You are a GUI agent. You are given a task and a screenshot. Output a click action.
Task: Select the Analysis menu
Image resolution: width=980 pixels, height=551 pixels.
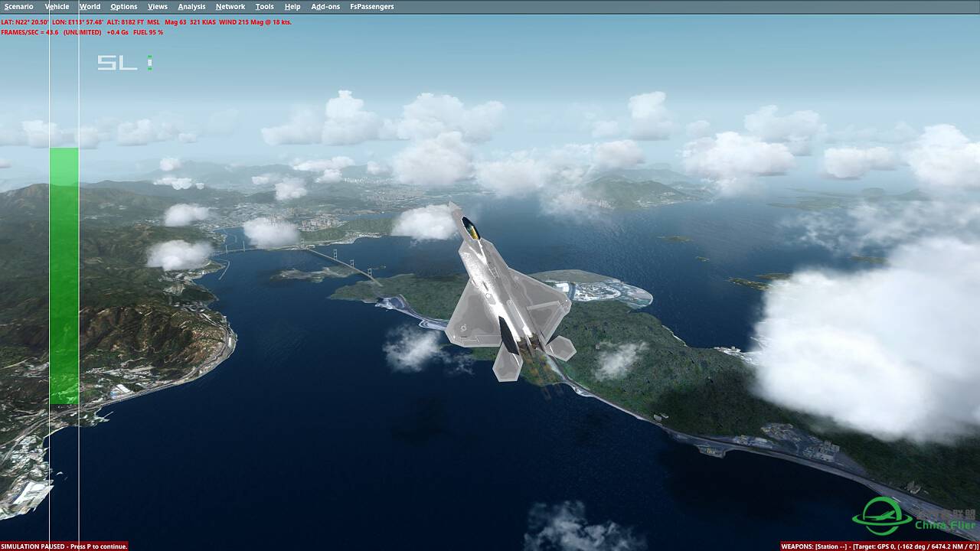191,7
